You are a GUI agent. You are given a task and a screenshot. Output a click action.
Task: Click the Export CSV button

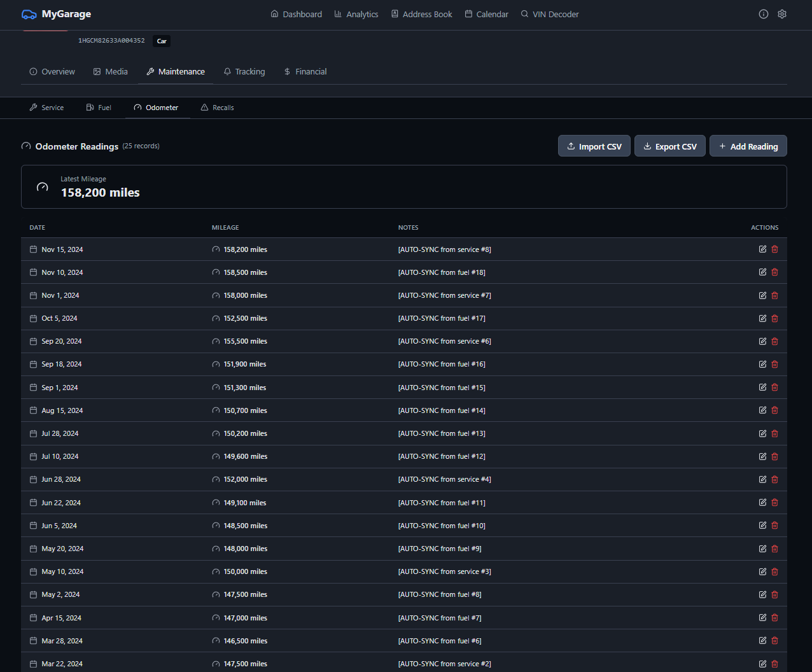(x=669, y=146)
